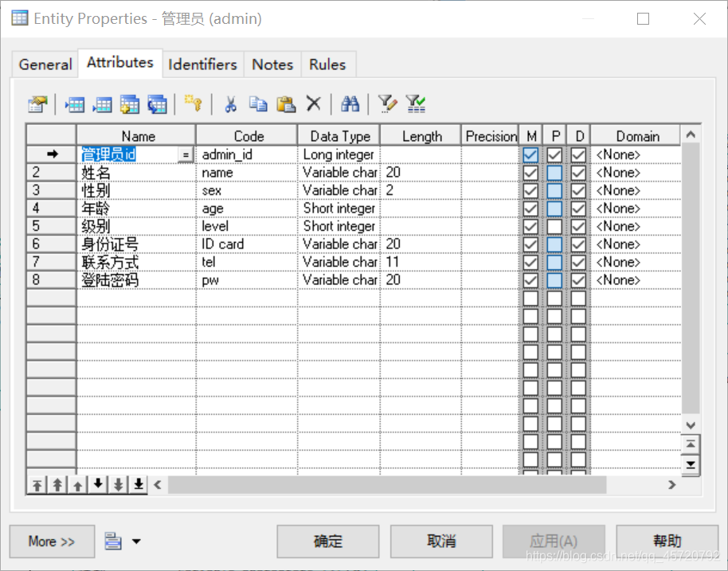Viewport: 728px width, 571px height.
Task: Click the property sheet menu icon
Action: (x=113, y=542)
